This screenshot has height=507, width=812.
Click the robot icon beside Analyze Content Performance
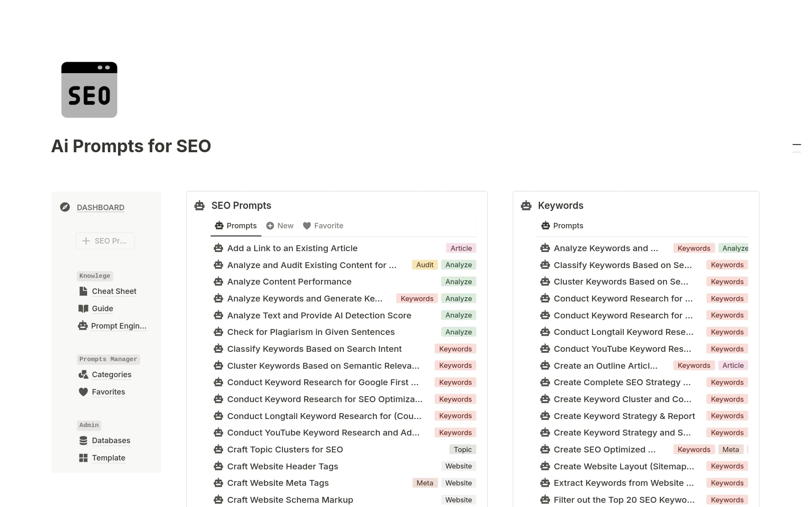click(x=218, y=281)
